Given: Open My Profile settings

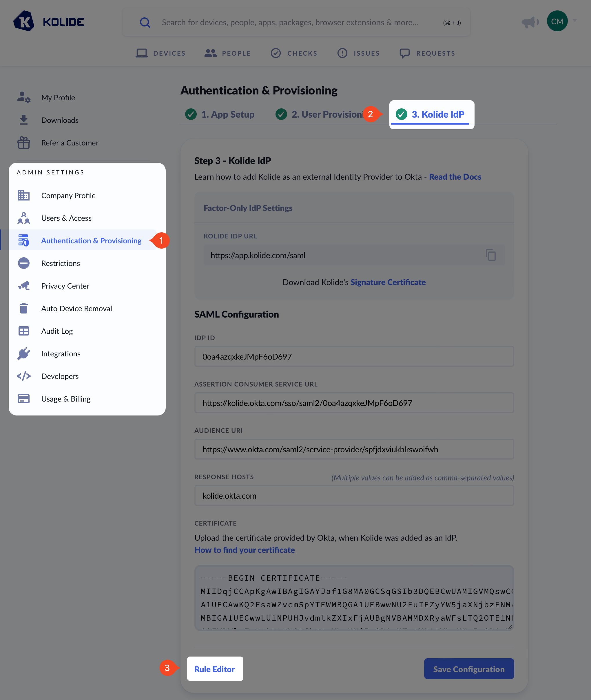Looking at the screenshot, I should 58,98.
